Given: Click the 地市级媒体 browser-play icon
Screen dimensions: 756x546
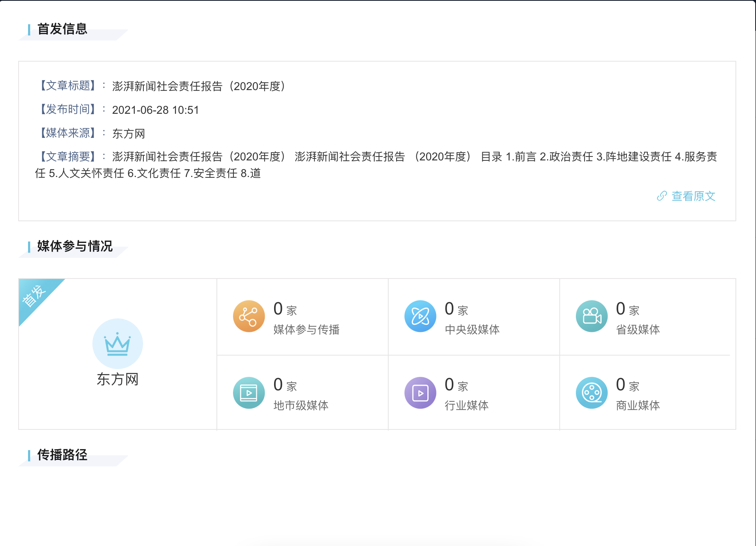Looking at the screenshot, I should tap(248, 392).
